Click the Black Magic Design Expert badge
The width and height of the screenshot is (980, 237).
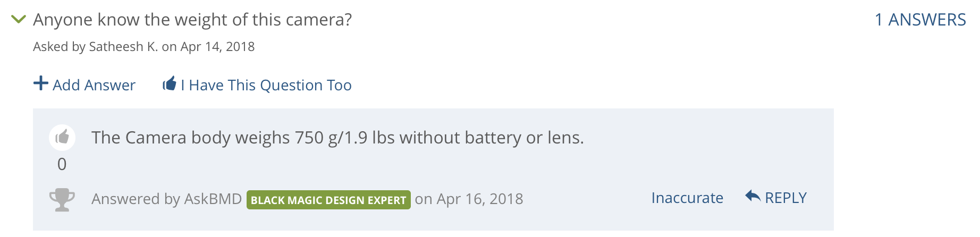328,200
